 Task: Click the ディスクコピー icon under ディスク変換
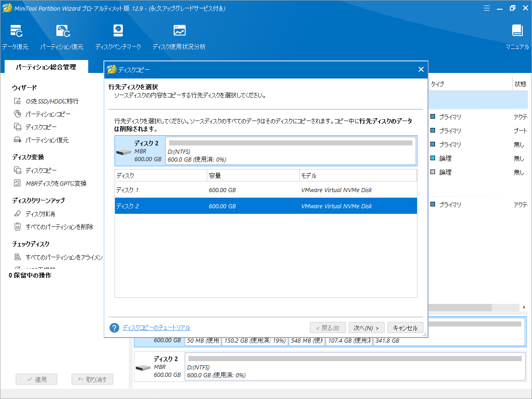[x=17, y=170]
